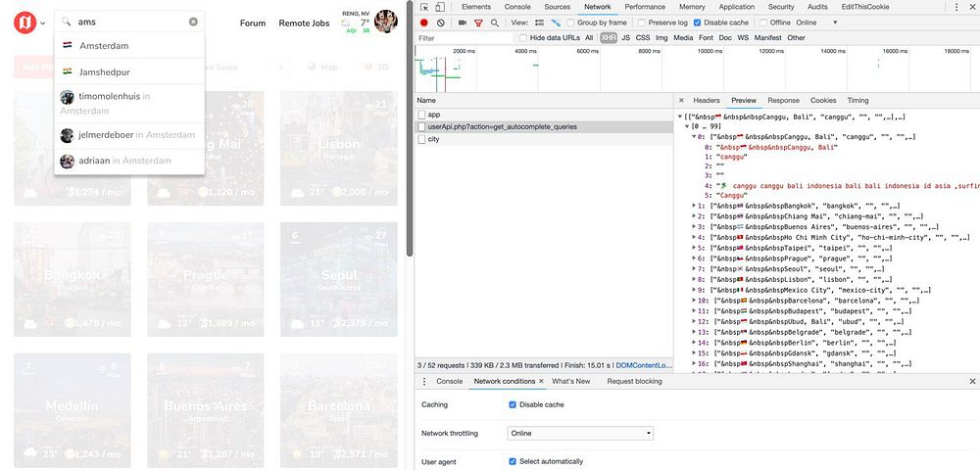Image resolution: width=980 pixels, height=470 pixels.
Task: Click the Forum link
Action: [253, 23]
